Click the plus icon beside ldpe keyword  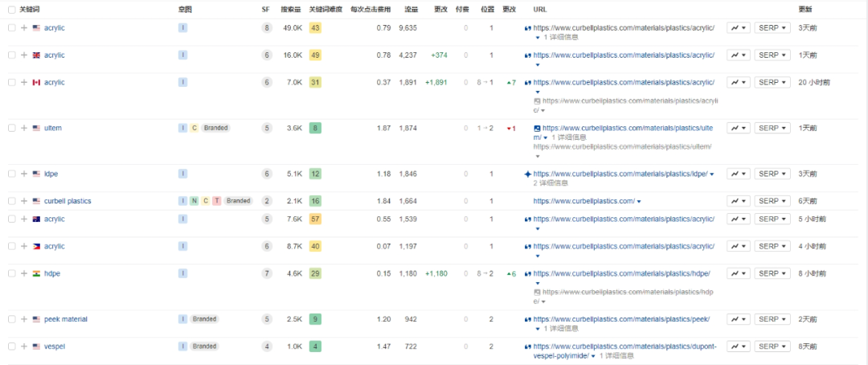point(24,174)
